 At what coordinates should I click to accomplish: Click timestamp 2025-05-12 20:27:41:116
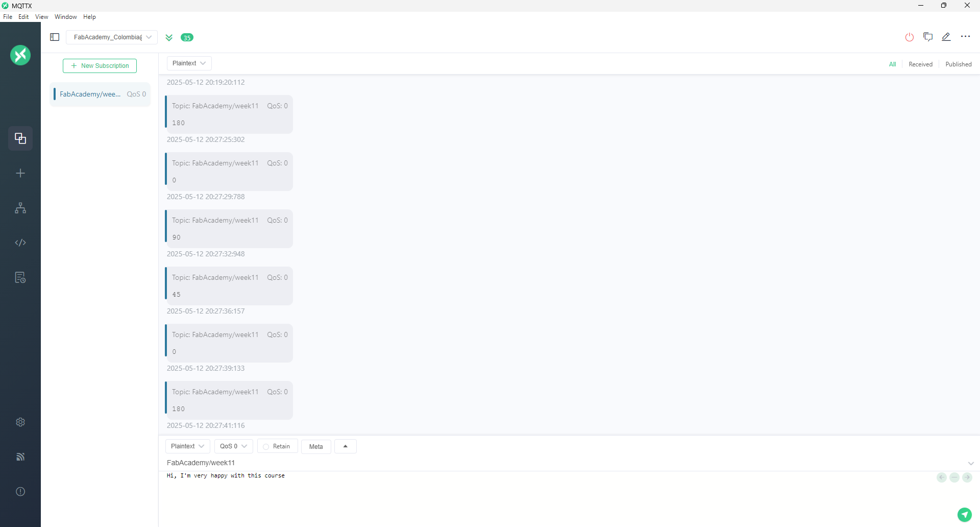click(x=206, y=425)
